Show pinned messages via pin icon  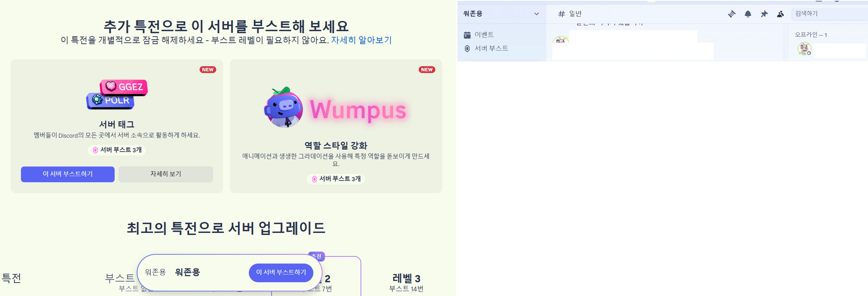tap(764, 14)
